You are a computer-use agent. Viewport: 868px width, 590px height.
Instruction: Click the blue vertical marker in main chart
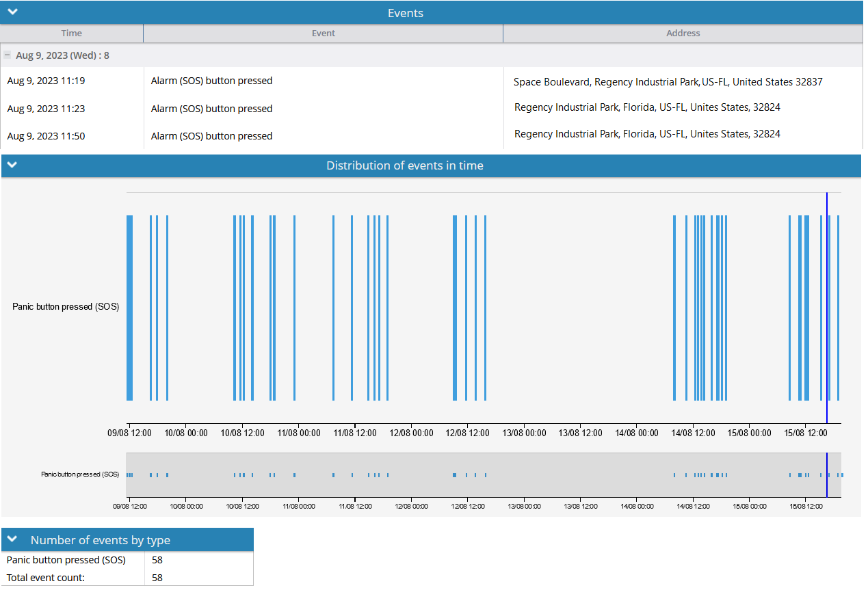[x=826, y=308]
